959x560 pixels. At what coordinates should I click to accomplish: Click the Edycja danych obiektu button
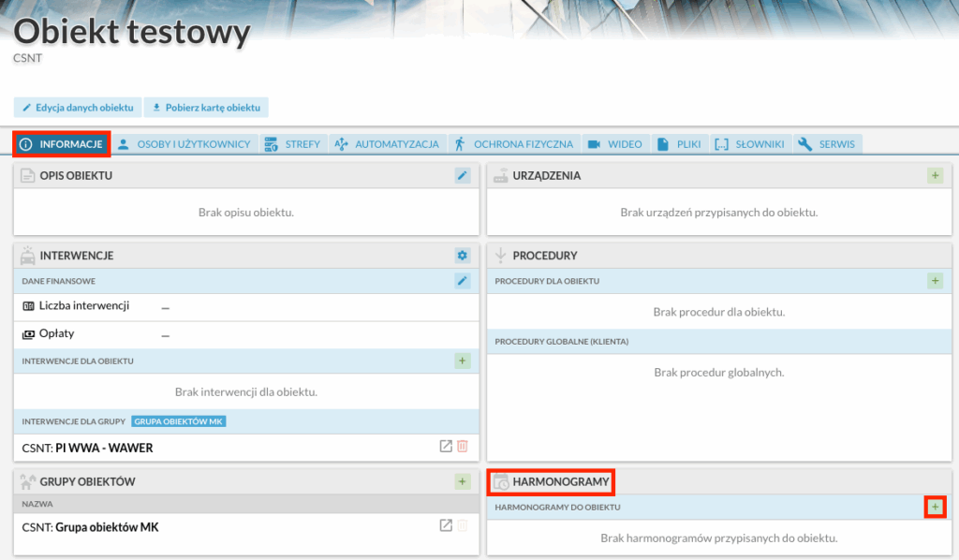[80, 108]
